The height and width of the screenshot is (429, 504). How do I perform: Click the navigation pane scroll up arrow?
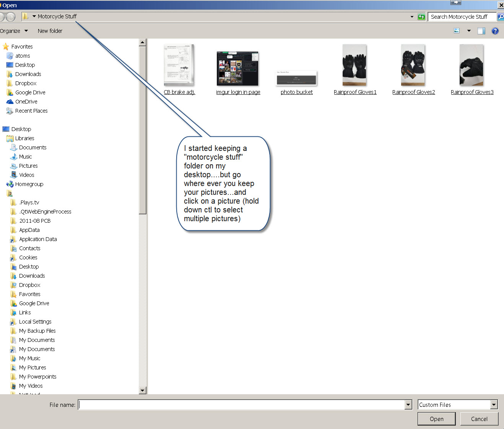pyautogui.click(x=143, y=42)
